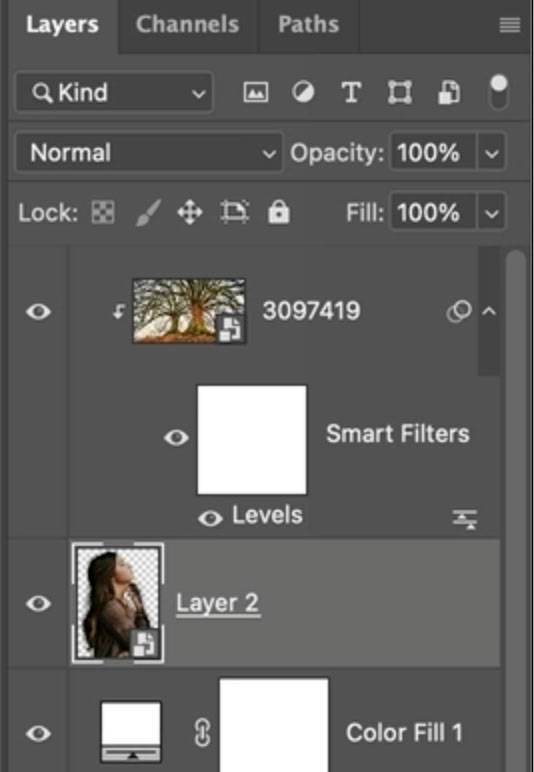
Task: Filter for pixel layers icon
Action: pyautogui.click(x=256, y=92)
